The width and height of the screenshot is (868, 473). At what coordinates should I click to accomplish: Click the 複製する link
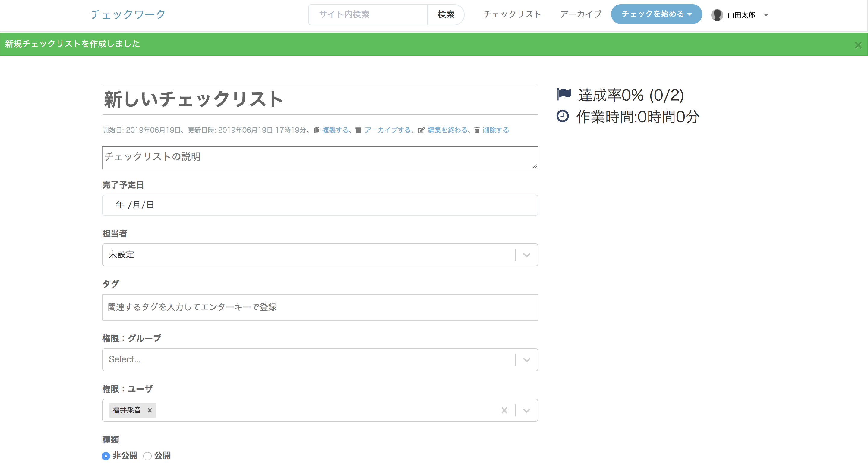click(x=335, y=130)
